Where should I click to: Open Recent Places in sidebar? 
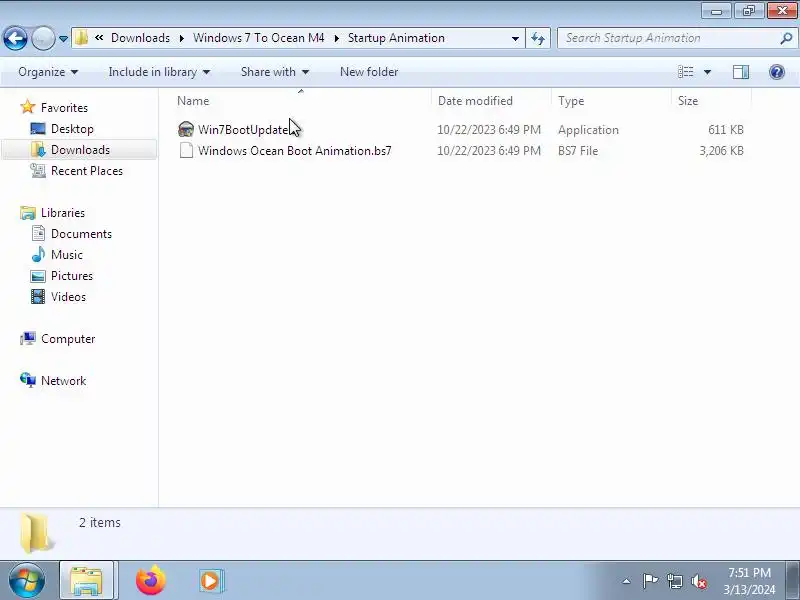87,170
